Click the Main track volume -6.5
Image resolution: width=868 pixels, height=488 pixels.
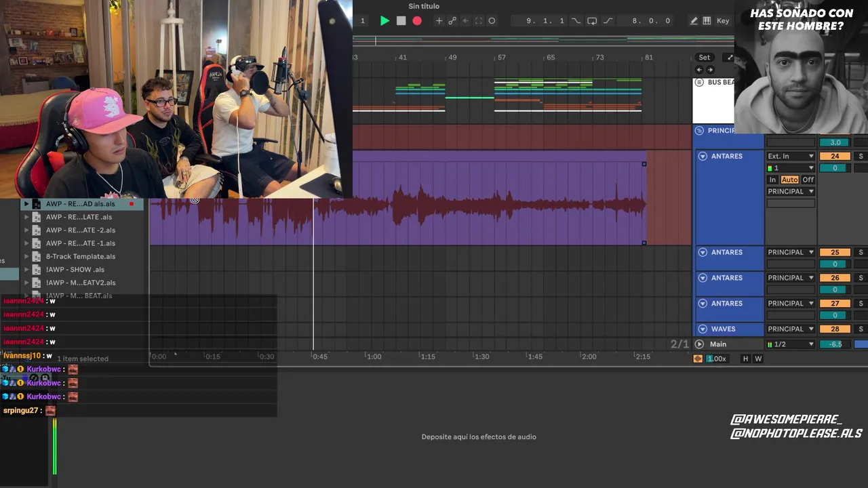tap(835, 344)
